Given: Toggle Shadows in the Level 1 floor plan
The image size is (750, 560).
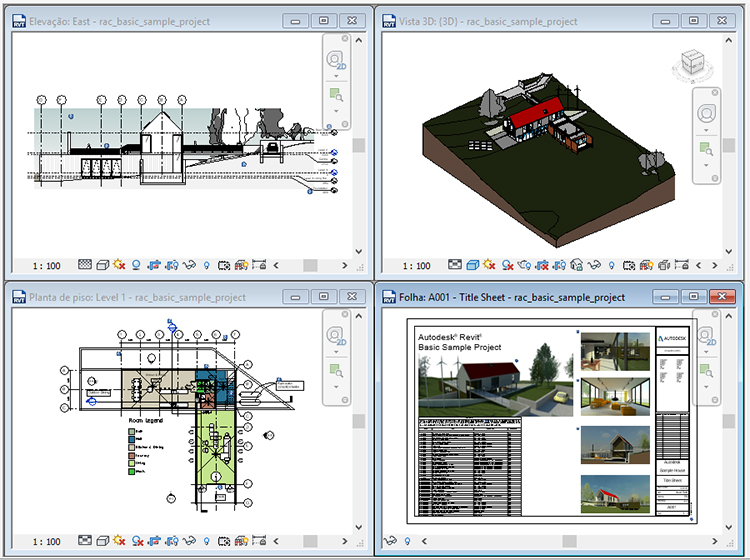Looking at the screenshot, I should pyautogui.click(x=137, y=541).
